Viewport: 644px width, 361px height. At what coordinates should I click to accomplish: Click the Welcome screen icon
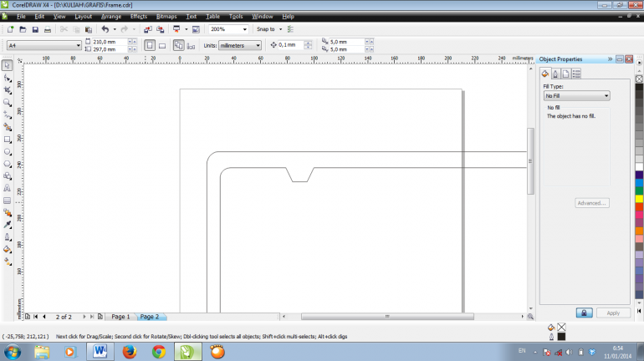click(x=196, y=29)
